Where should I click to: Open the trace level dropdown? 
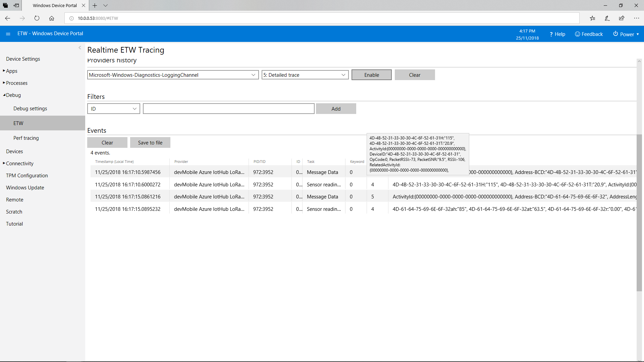pyautogui.click(x=305, y=75)
